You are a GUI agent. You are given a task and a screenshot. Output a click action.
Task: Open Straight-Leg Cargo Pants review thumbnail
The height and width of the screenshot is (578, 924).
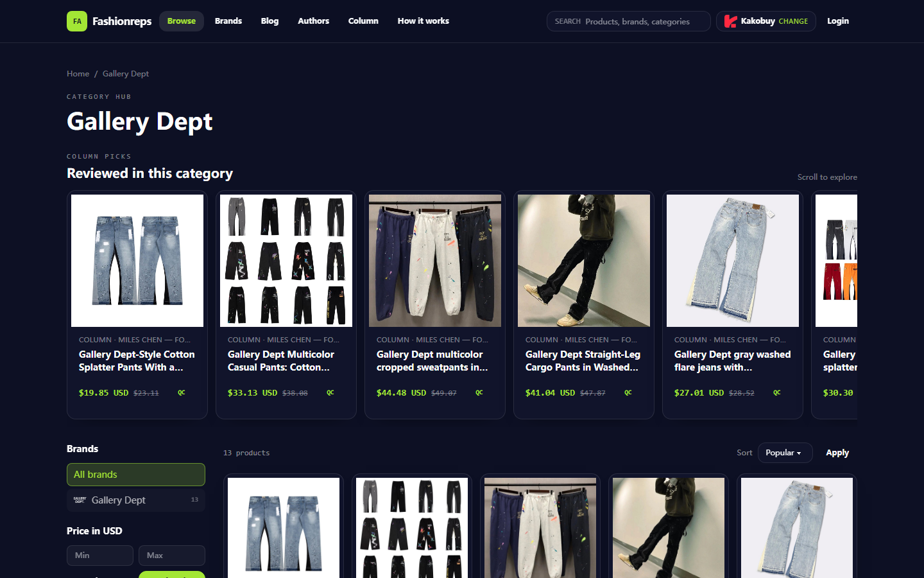click(584, 261)
